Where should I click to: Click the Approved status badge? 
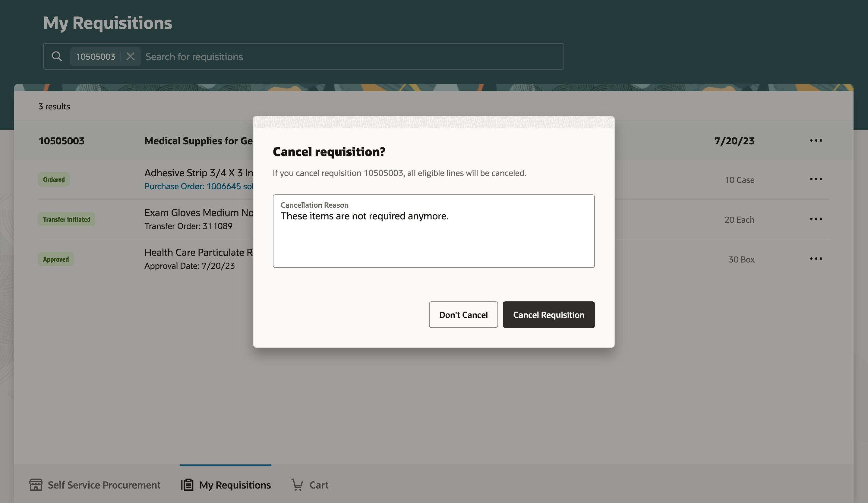(x=56, y=259)
